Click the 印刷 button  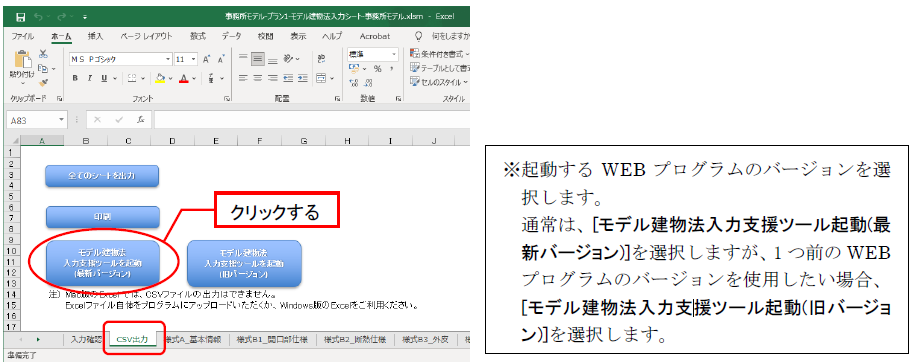click(102, 216)
